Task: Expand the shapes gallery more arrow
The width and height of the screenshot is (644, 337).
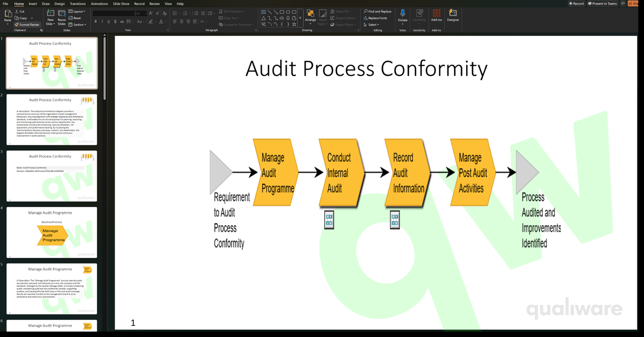Action: pyautogui.click(x=300, y=18)
